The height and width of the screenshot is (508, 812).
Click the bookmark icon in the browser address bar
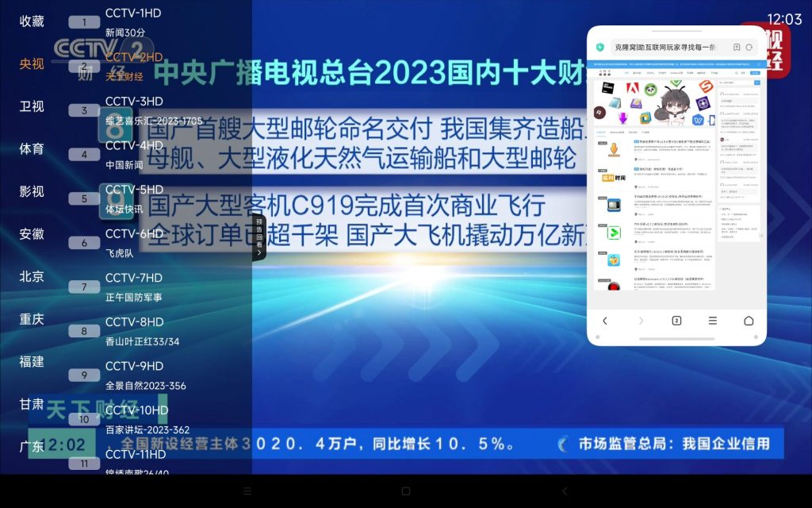pyautogui.click(x=737, y=47)
